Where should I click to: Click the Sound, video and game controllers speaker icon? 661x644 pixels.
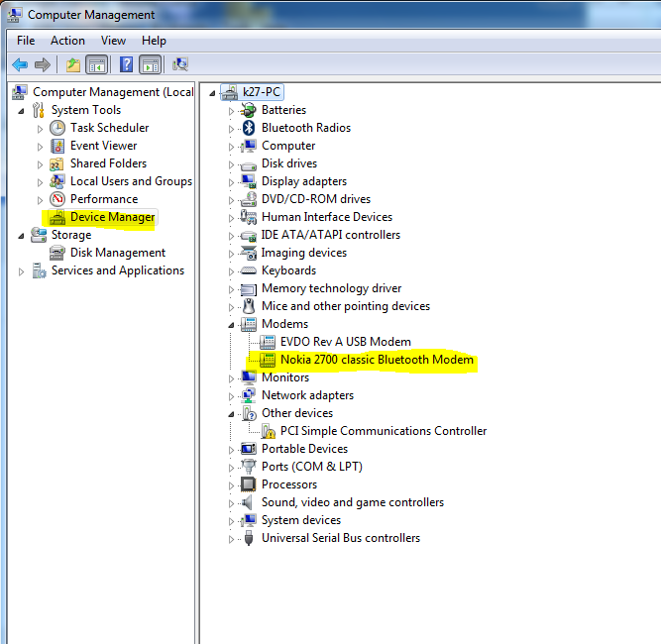(x=248, y=502)
